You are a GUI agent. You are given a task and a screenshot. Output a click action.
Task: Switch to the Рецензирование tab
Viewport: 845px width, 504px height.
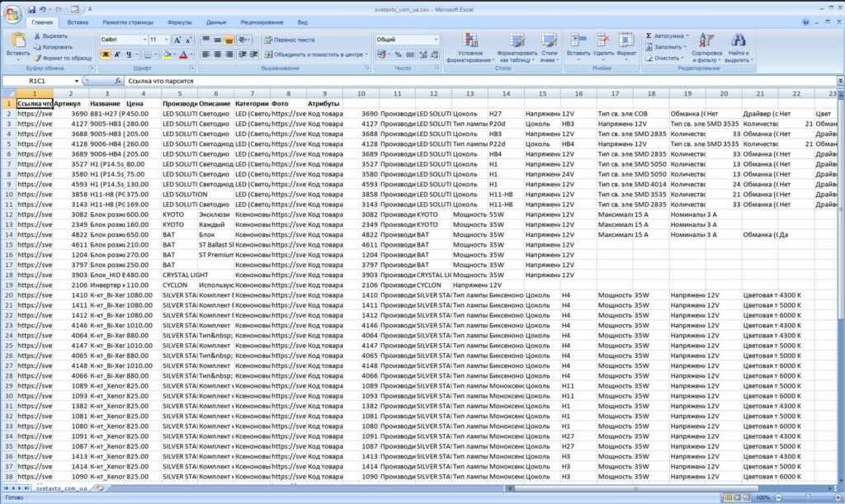pos(262,22)
